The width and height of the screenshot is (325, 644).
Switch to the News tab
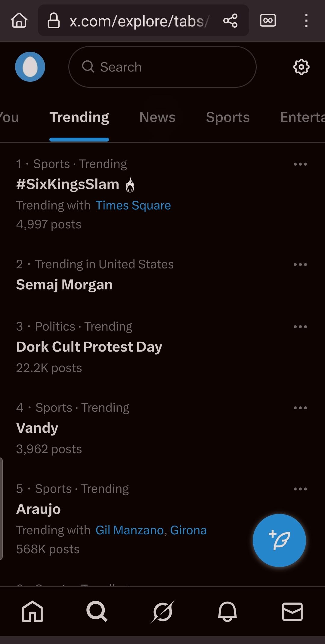tap(157, 117)
